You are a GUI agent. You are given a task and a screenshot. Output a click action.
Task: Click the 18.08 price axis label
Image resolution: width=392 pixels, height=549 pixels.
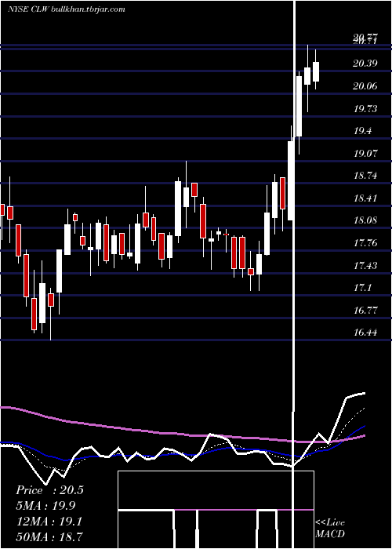[365, 220]
